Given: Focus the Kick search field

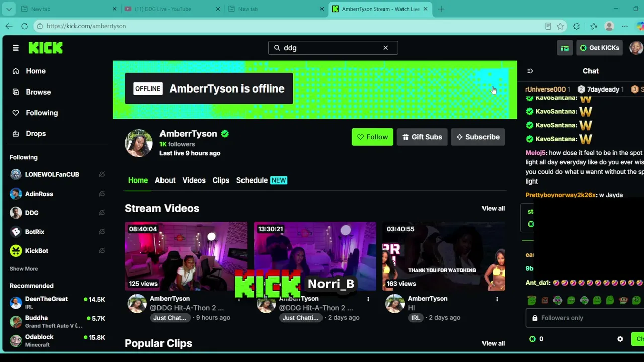Looking at the screenshot, I should point(333,48).
